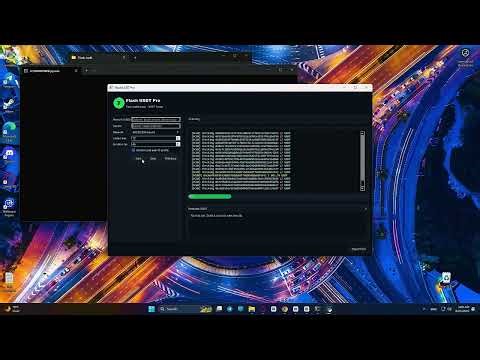Click the green Flash USDT Pro logo
This screenshot has height=360, width=480.
(x=119, y=103)
